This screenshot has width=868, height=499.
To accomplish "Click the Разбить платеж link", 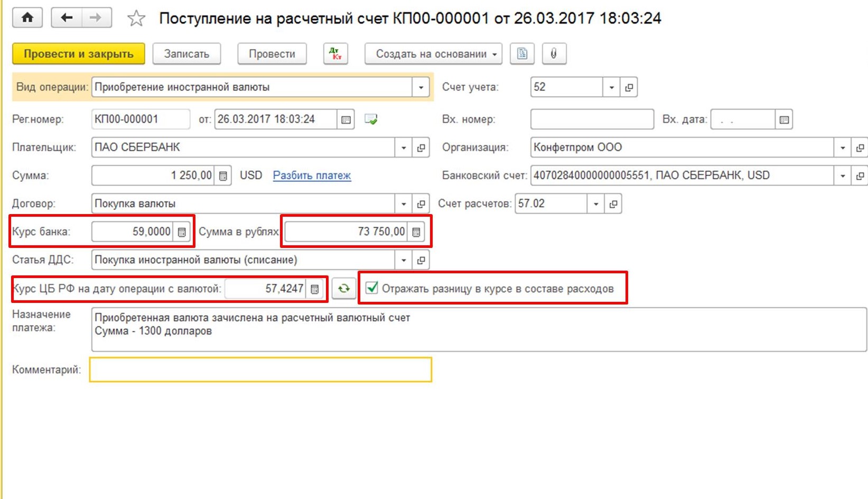I will point(312,175).
